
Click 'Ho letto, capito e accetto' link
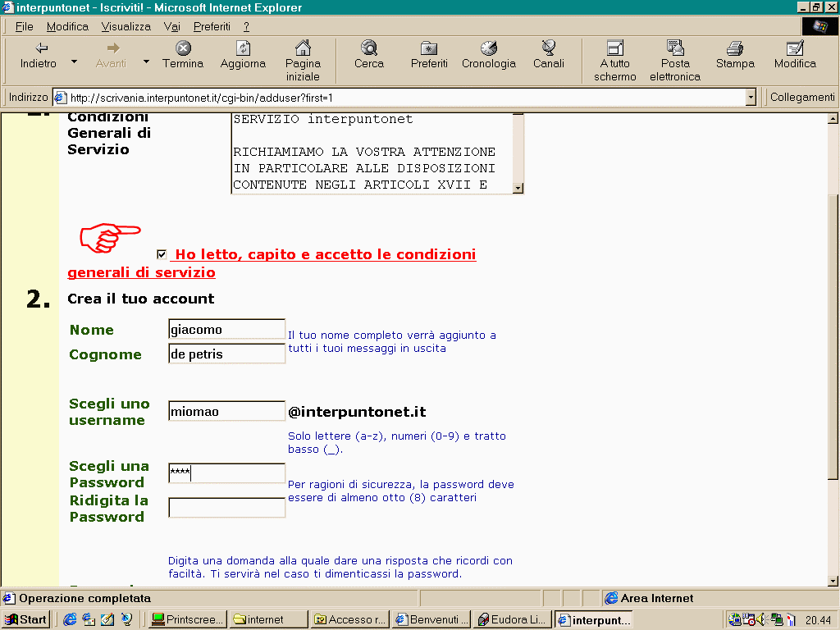pyautogui.click(x=272, y=263)
